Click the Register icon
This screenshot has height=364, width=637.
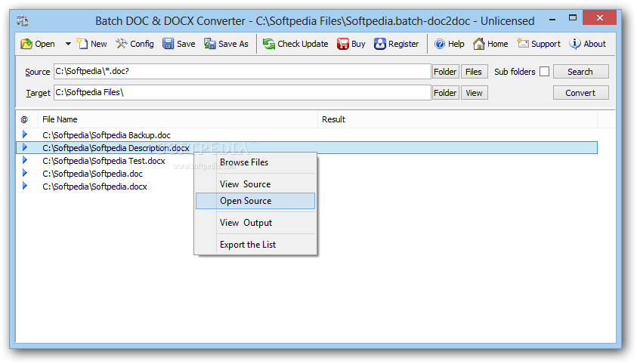380,43
